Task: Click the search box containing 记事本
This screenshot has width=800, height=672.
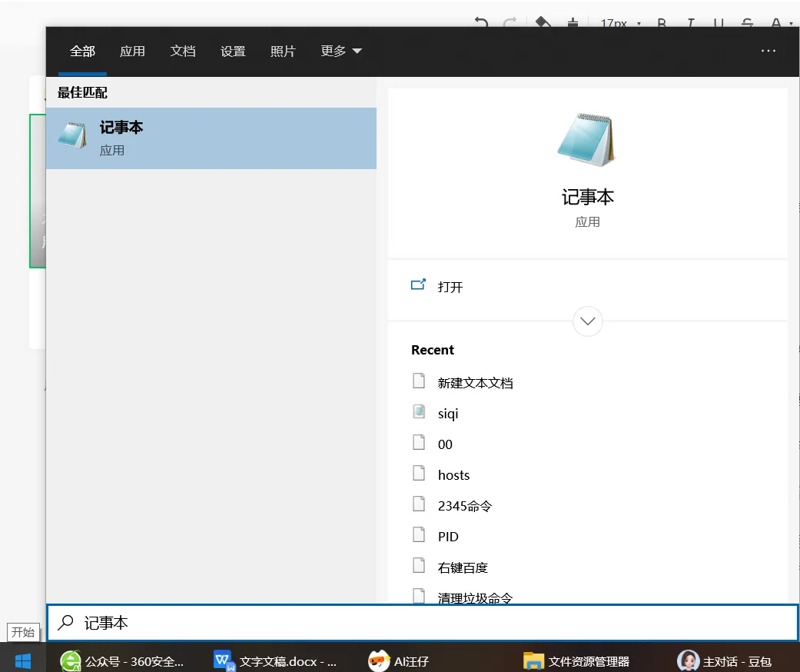Action: click(423, 623)
